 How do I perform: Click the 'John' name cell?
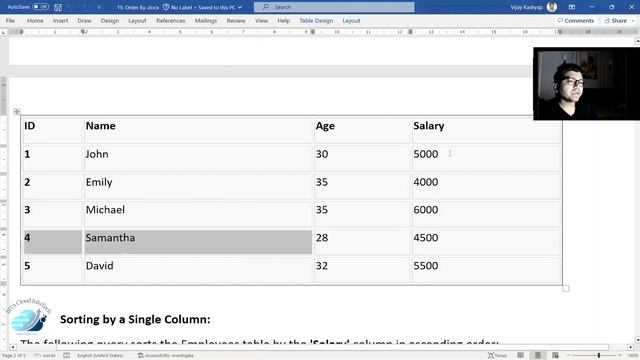click(198, 158)
